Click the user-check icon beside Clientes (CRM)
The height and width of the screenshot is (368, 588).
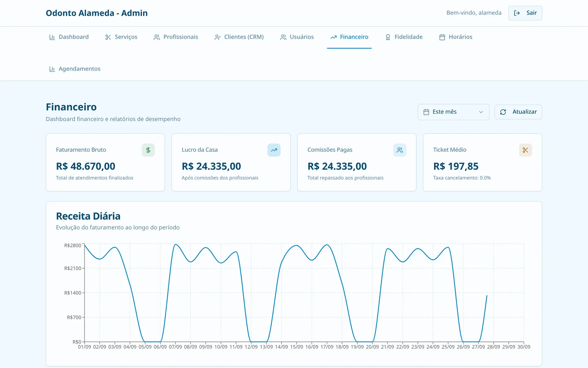(218, 37)
